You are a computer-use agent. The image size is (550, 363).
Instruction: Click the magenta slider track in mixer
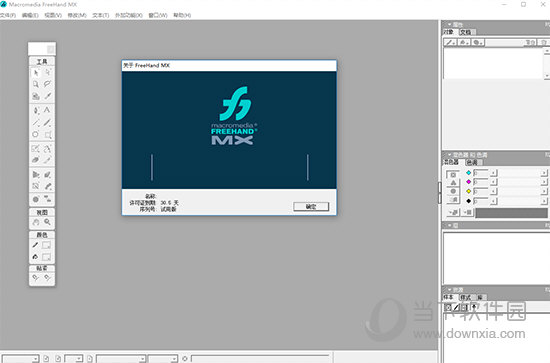[519, 182]
